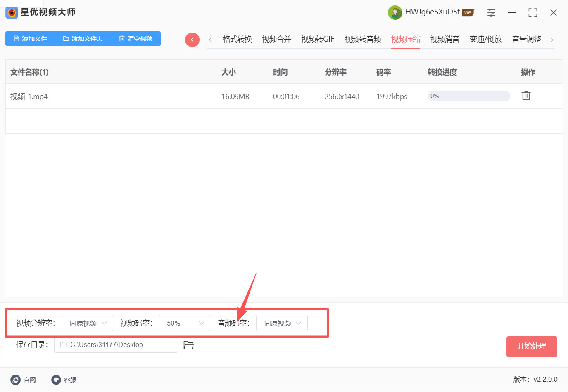Open the 变速/倒放 tab
The width and height of the screenshot is (568, 392).
click(x=485, y=39)
